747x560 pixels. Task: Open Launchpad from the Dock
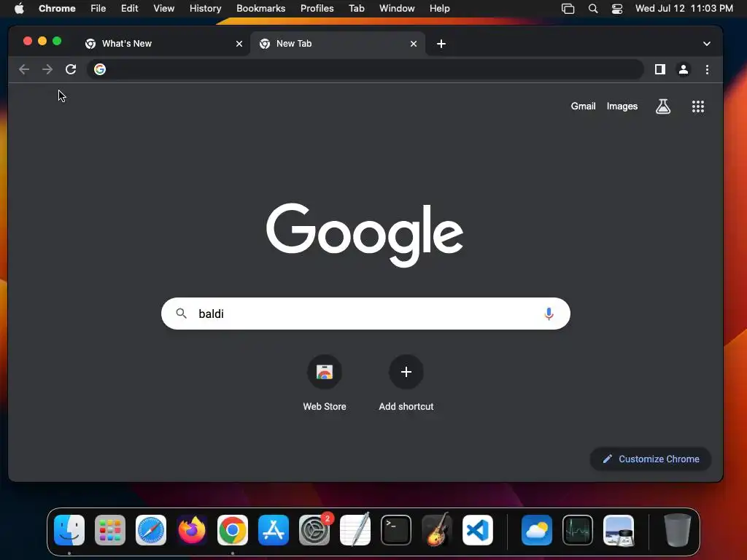[110, 530]
